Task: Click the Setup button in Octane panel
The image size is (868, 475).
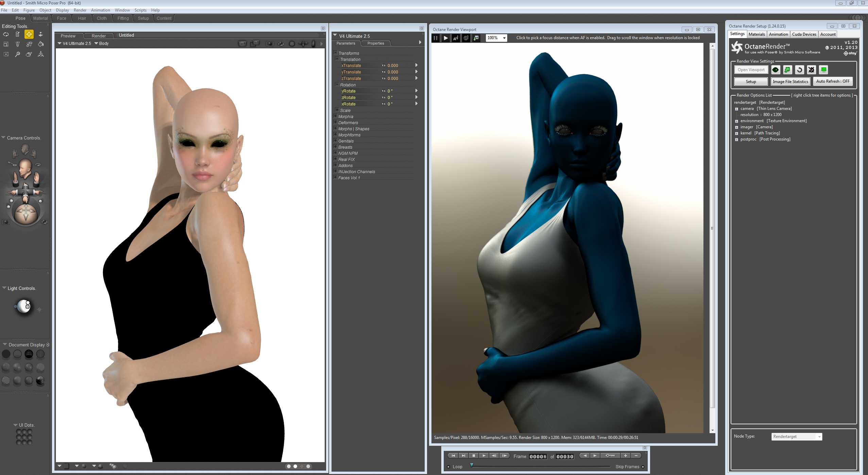Action: (x=751, y=81)
